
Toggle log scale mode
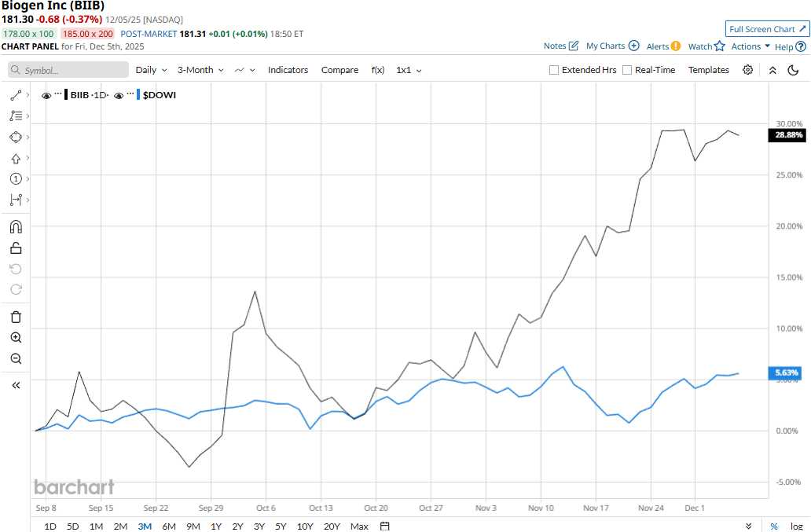point(796,526)
